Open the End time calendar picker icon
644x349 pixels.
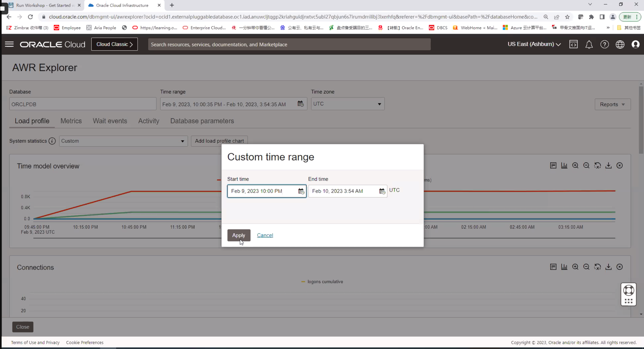382,191
